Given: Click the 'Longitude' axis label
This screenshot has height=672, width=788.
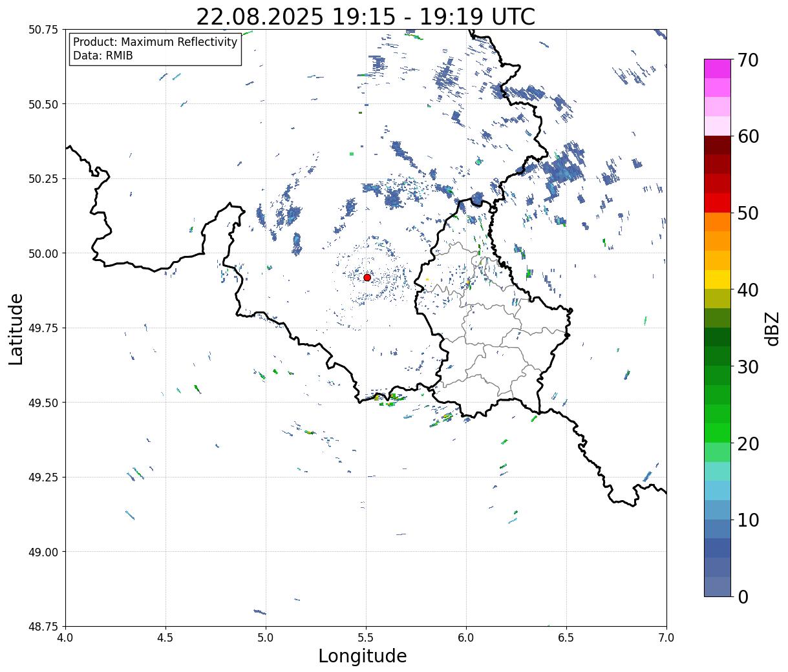Looking at the screenshot, I should click(x=363, y=656).
